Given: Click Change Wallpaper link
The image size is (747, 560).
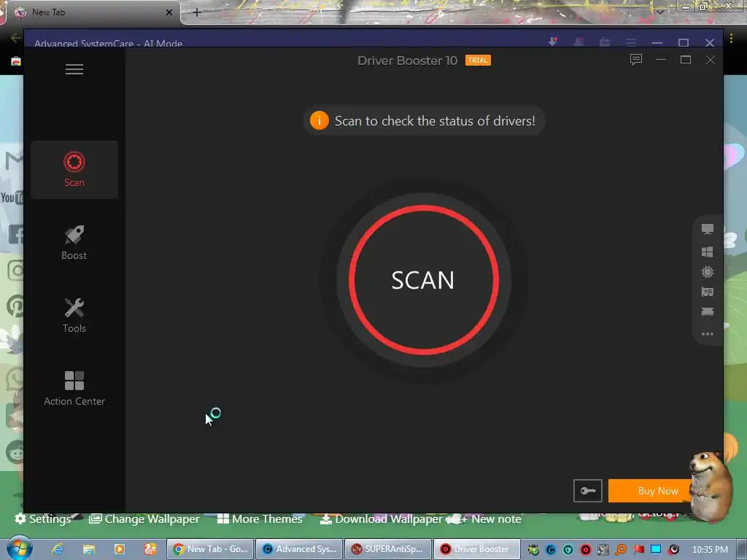Looking at the screenshot, I should click(144, 518).
